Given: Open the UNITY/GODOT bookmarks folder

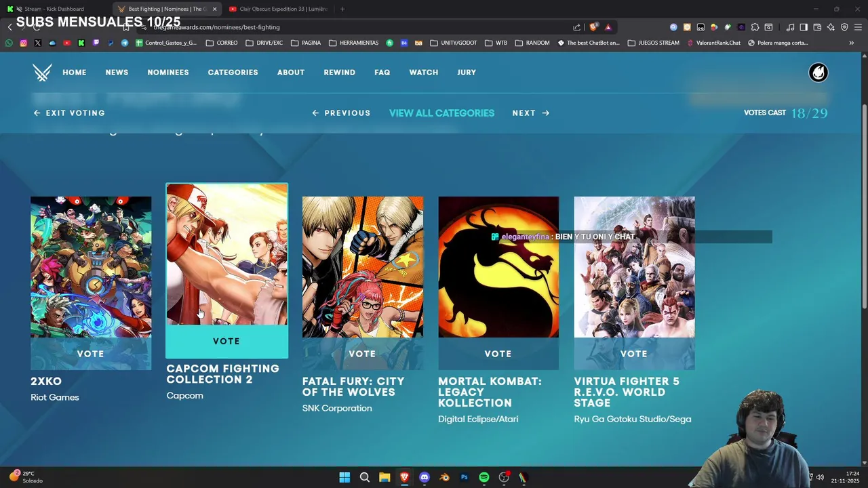Looking at the screenshot, I should pyautogui.click(x=454, y=43).
